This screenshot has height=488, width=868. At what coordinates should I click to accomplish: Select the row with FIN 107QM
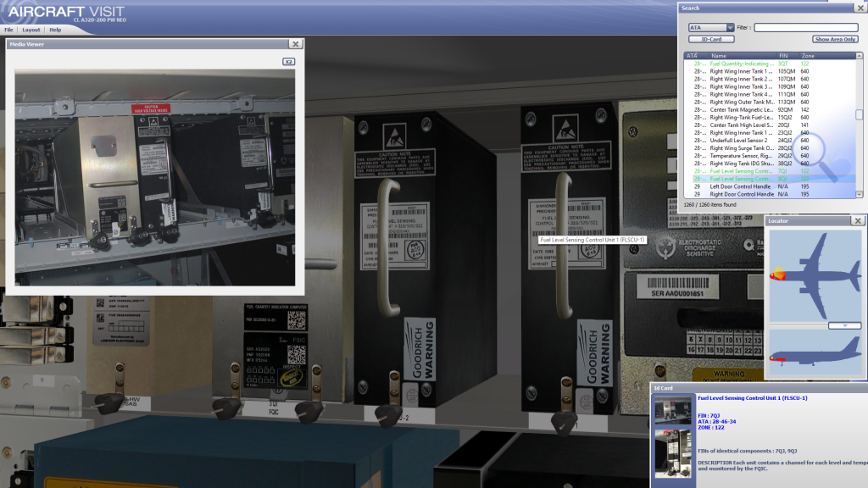pyautogui.click(x=770, y=79)
